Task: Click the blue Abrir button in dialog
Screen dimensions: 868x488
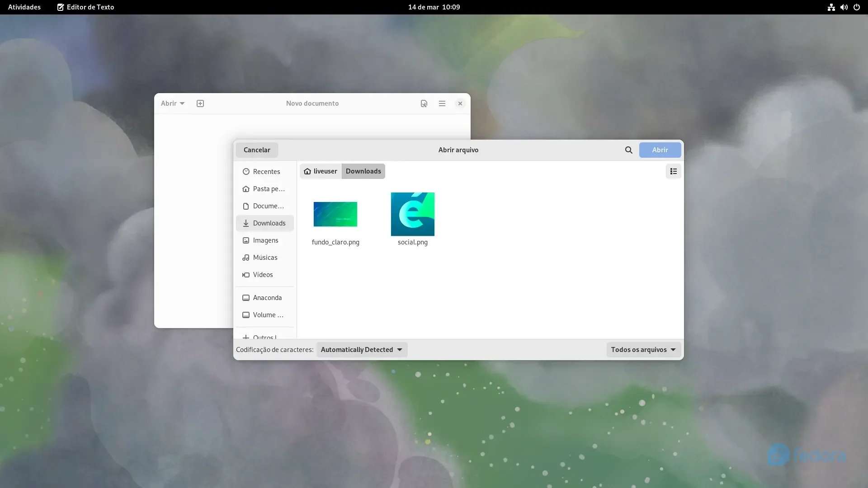Action: tap(660, 150)
